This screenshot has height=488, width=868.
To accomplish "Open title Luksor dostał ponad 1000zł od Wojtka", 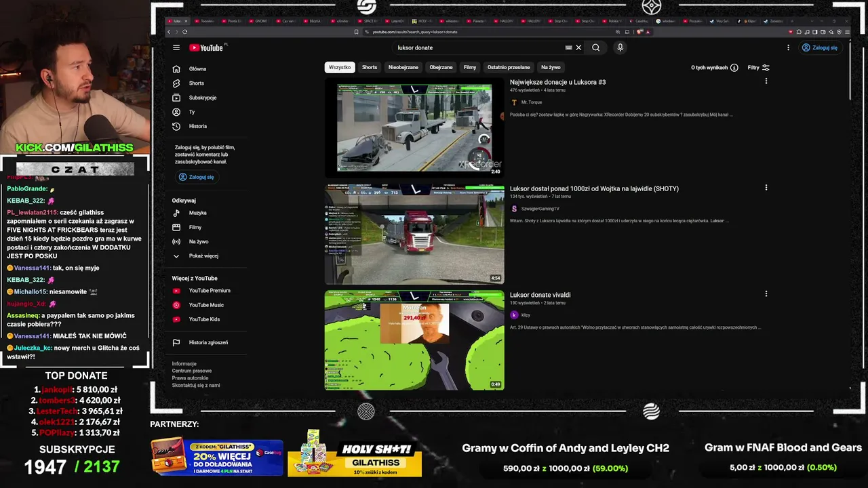I will 594,188.
